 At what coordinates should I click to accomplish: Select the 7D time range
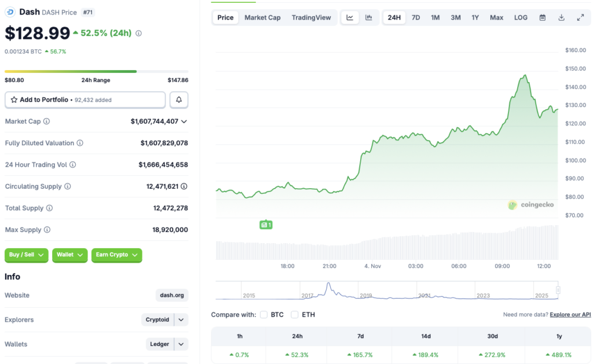pos(416,17)
